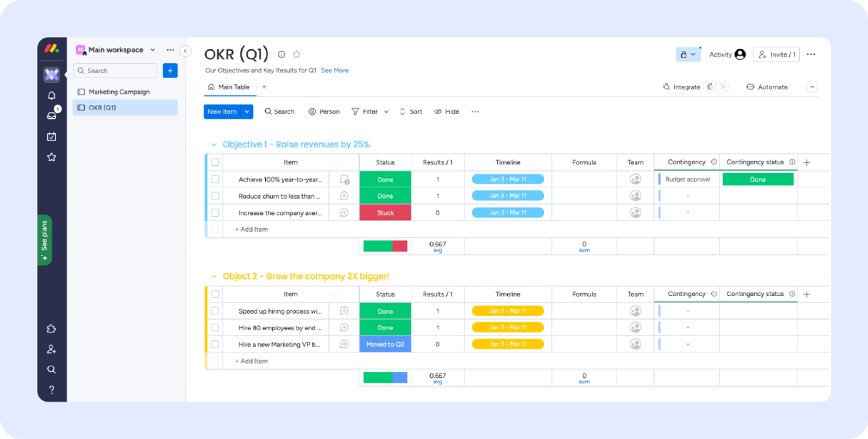Star the OKR (Q1) board

pyautogui.click(x=297, y=54)
